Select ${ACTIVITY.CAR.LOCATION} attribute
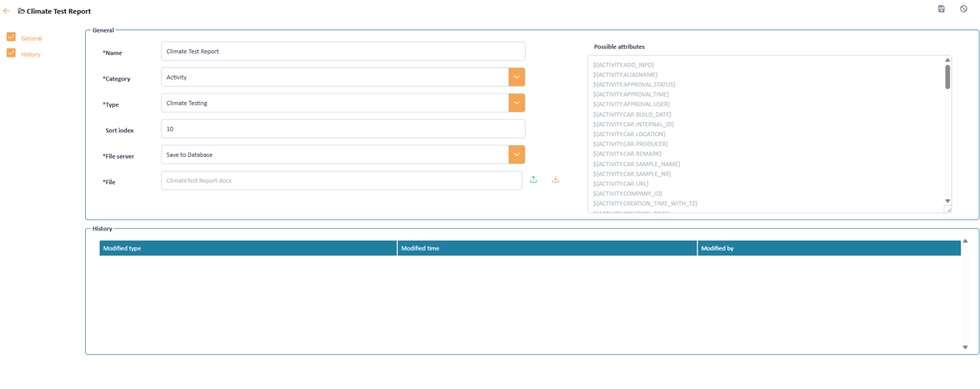Viewport: 980px width, 389px height. tap(629, 134)
